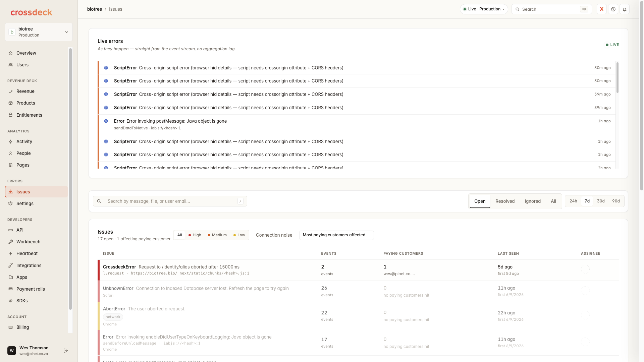Open the help question mark icon
Screen dimensions: 644x362
pyautogui.click(x=613, y=9)
